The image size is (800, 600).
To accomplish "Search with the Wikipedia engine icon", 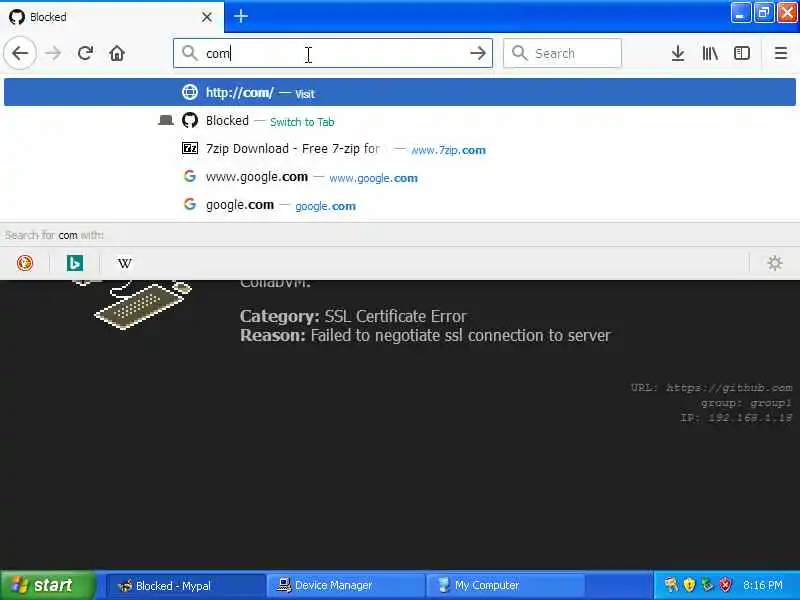I will click(x=124, y=263).
